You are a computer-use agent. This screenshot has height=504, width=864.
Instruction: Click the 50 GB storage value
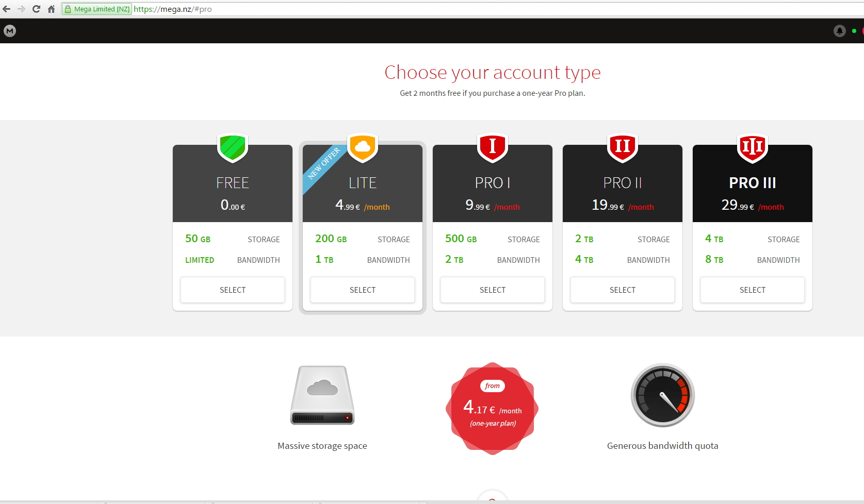point(198,239)
